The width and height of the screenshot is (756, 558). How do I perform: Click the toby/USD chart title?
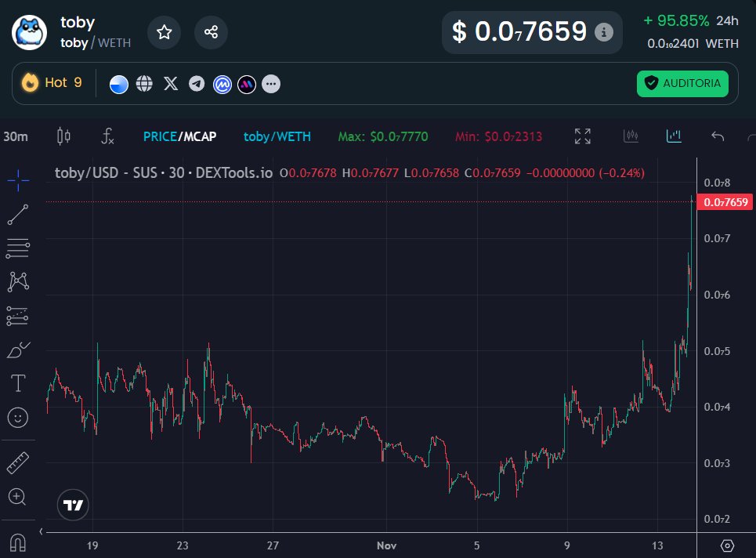[x=164, y=172]
